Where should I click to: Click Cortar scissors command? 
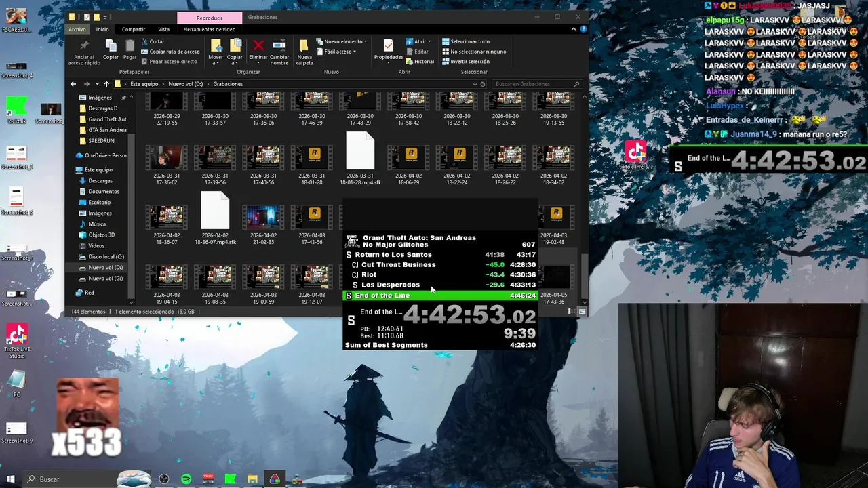coord(153,41)
